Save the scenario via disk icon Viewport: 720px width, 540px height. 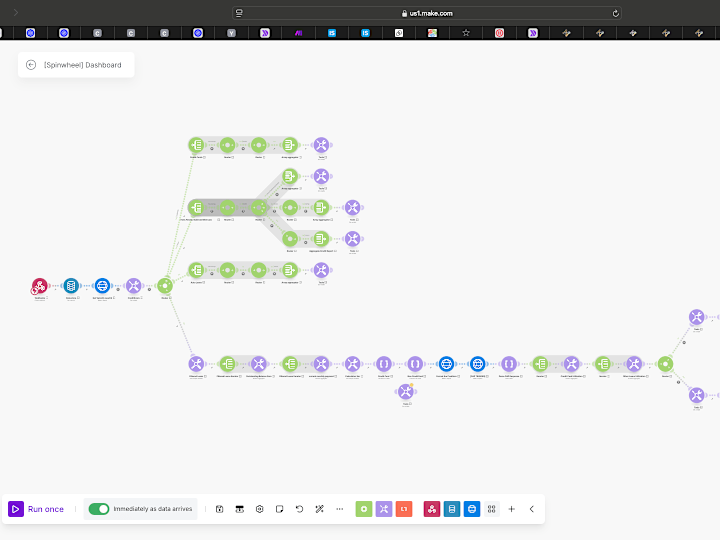pyautogui.click(x=219, y=509)
